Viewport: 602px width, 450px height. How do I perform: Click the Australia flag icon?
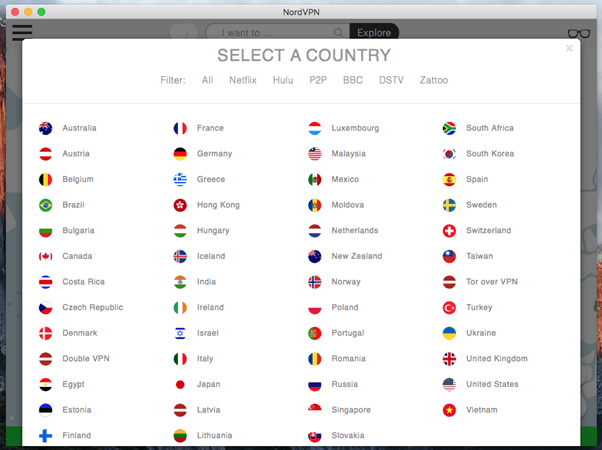pos(45,128)
